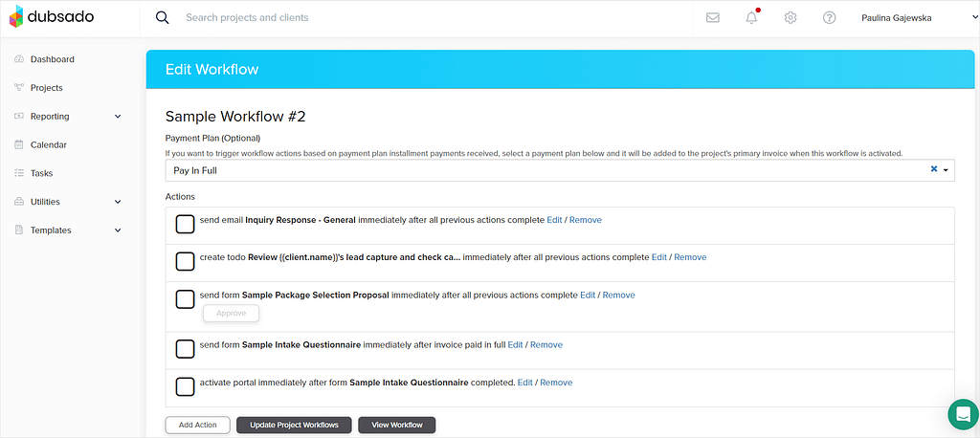
Task: Click the Paulina Gajewska user name
Action: pyautogui.click(x=896, y=18)
